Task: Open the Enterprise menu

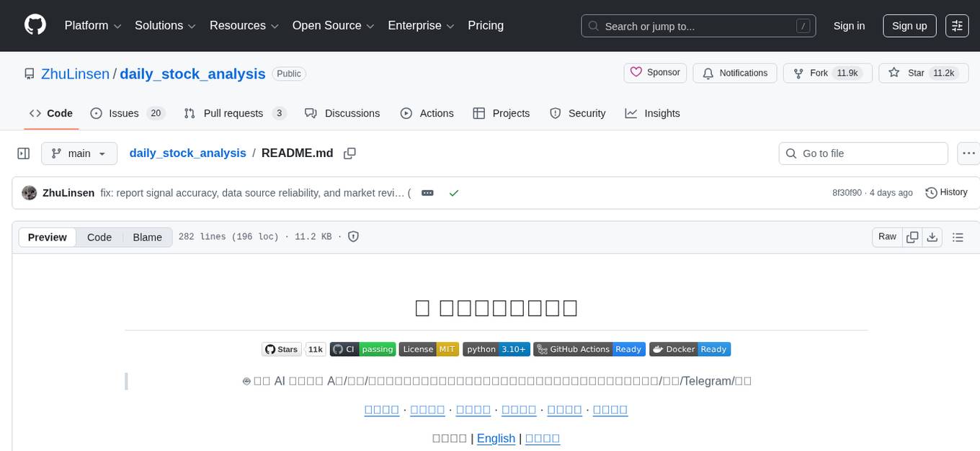Action: point(421,25)
